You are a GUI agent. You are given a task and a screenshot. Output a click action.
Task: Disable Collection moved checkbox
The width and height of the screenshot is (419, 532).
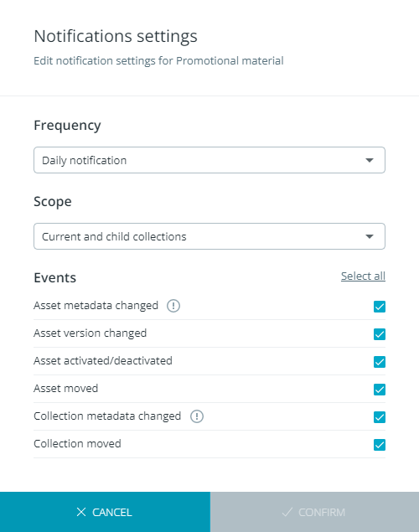pos(380,445)
